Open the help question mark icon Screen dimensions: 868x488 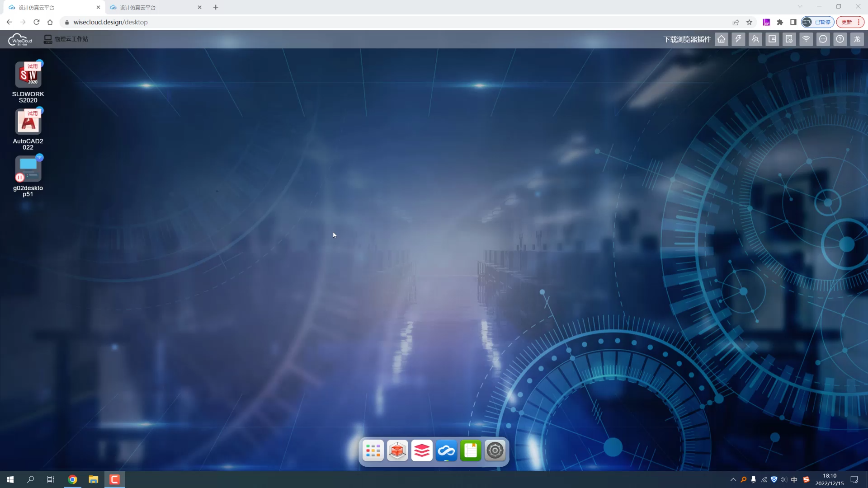click(840, 39)
